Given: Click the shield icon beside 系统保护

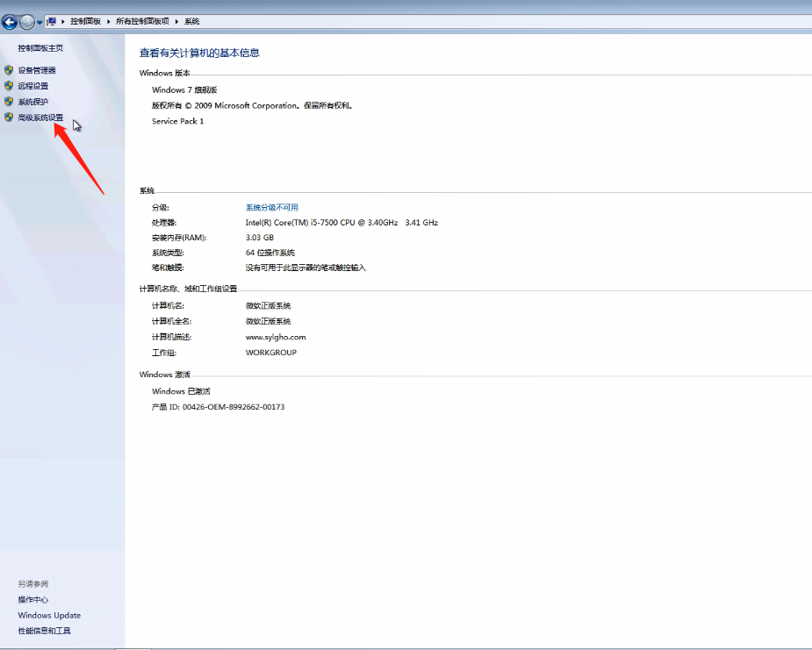Looking at the screenshot, I should coord(9,102).
